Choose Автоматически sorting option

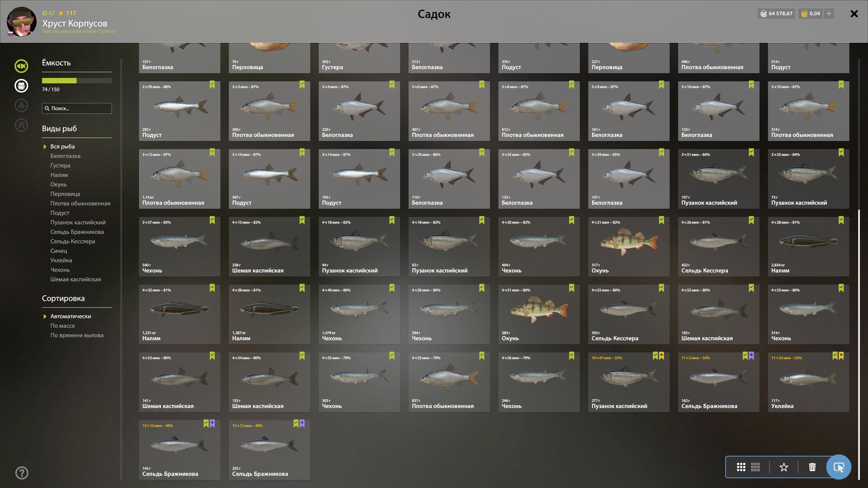(x=71, y=316)
